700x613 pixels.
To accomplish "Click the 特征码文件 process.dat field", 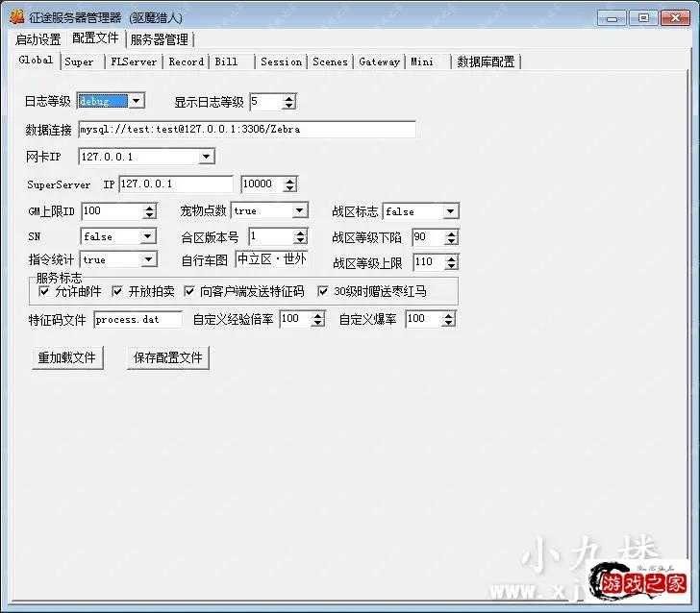I will pyautogui.click(x=137, y=319).
